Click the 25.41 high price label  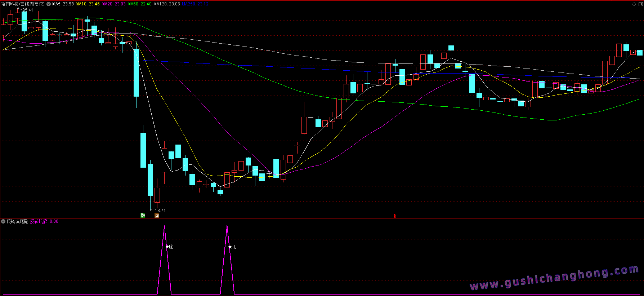[x=27, y=10]
